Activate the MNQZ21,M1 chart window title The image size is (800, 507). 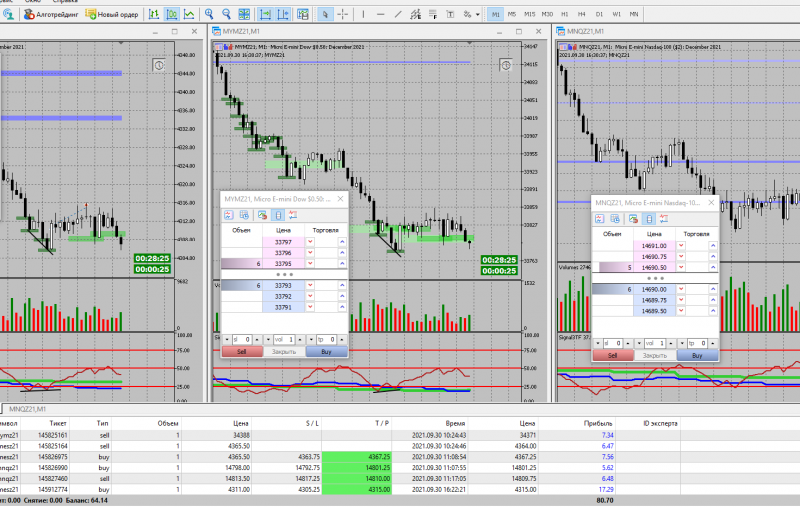point(585,31)
